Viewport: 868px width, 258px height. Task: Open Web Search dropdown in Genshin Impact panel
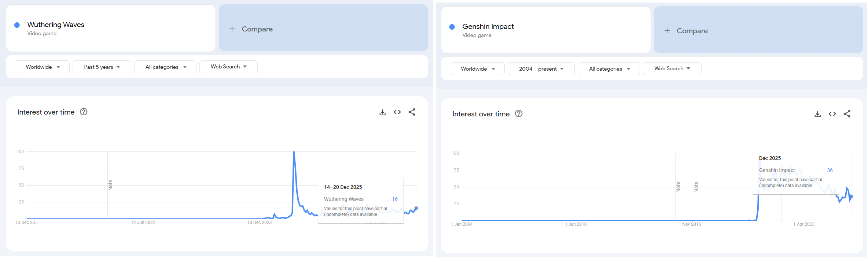[672, 68]
